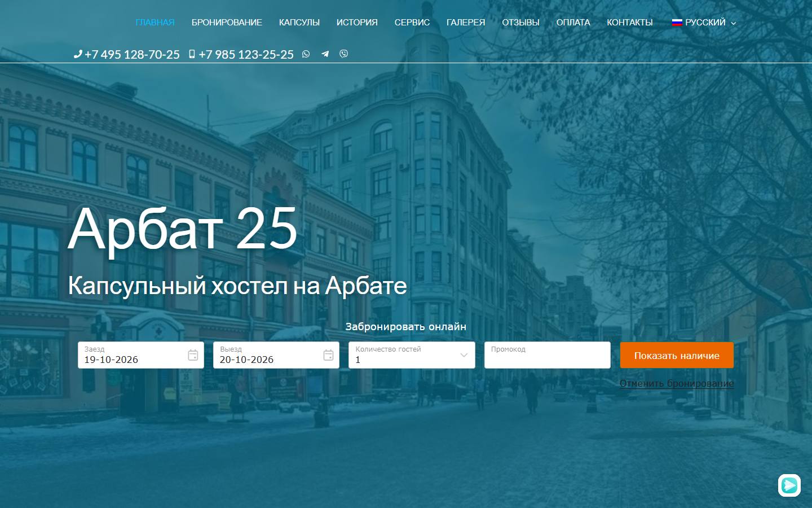
Task: Open the ОПЛАТА menu item
Action: 573,23
